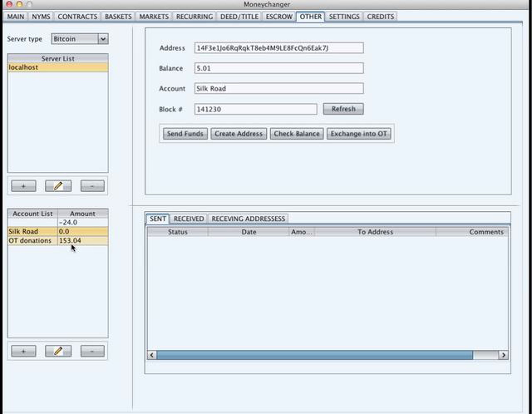The height and width of the screenshot is (414, 532).
Task: Open the NYMS tab
Action: click(41, 17)
